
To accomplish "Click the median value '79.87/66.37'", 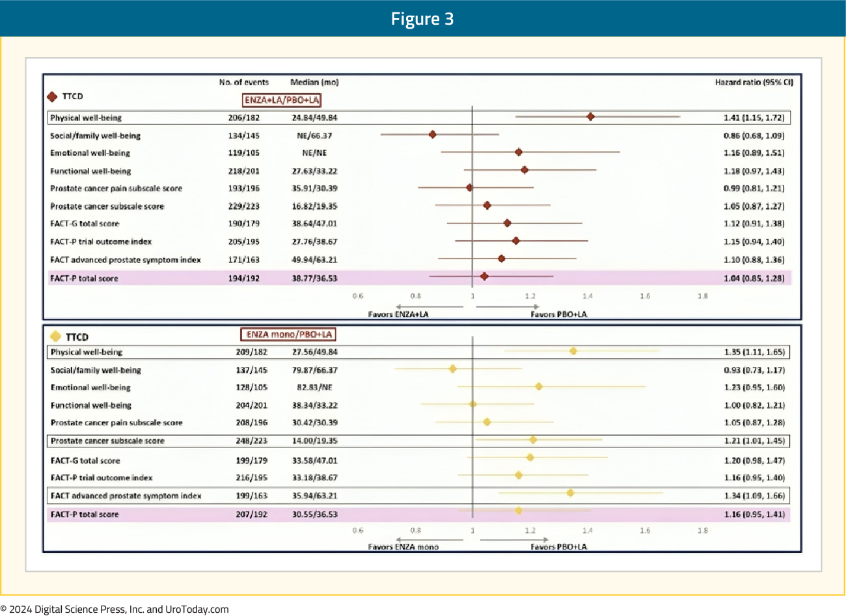I will 314,370.
